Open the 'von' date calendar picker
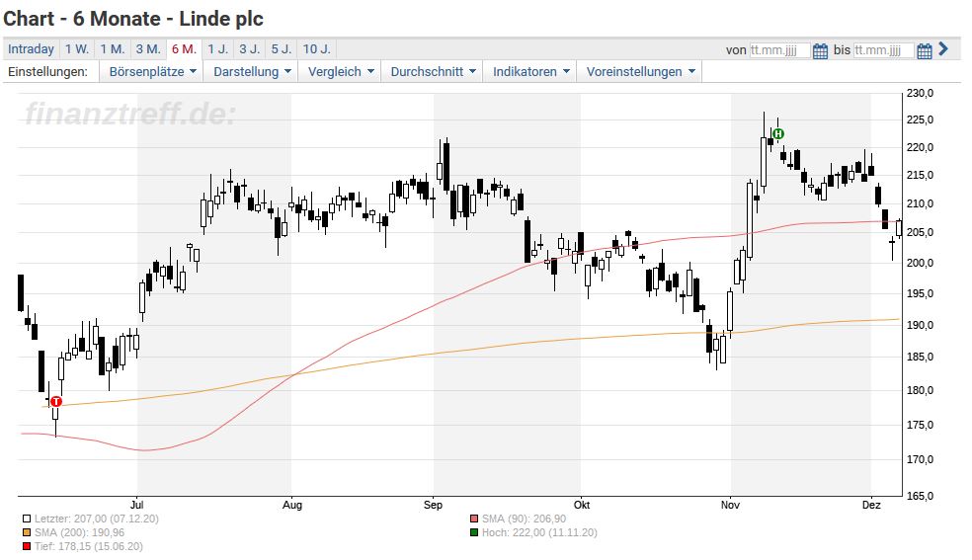The image size is (972, 560). tap(820, 50)
